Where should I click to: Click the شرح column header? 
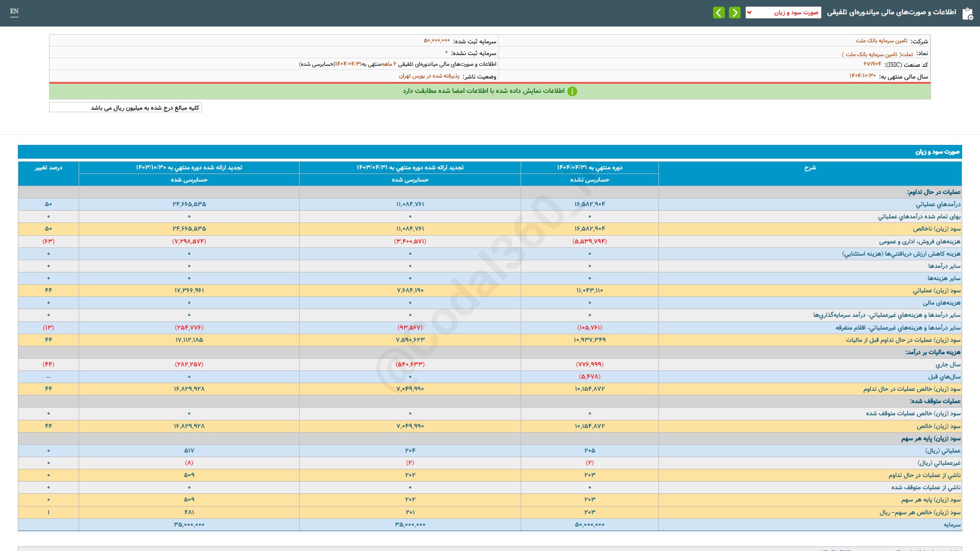tap(810, 168)
